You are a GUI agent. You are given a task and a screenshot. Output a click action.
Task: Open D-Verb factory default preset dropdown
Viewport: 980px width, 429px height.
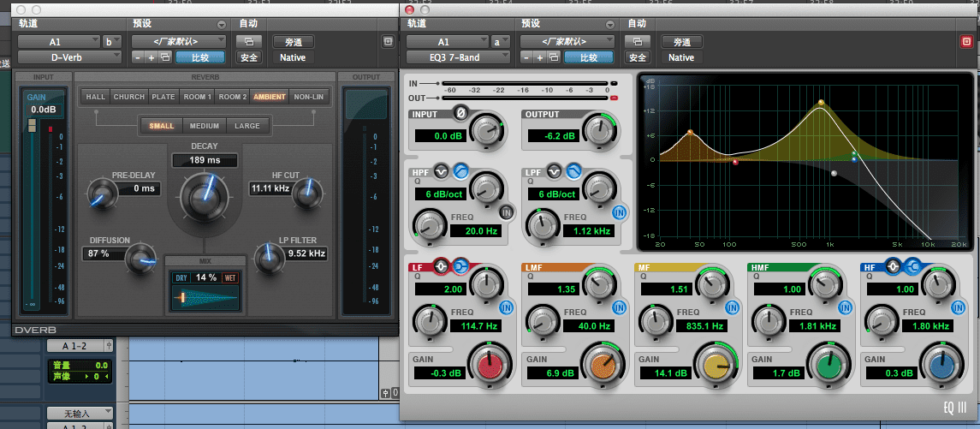pos(179,42)
